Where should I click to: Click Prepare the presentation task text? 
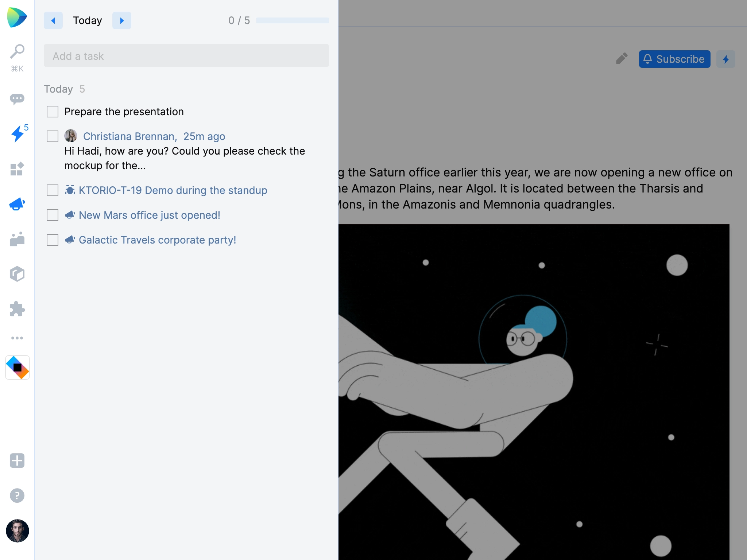(124, 112)
